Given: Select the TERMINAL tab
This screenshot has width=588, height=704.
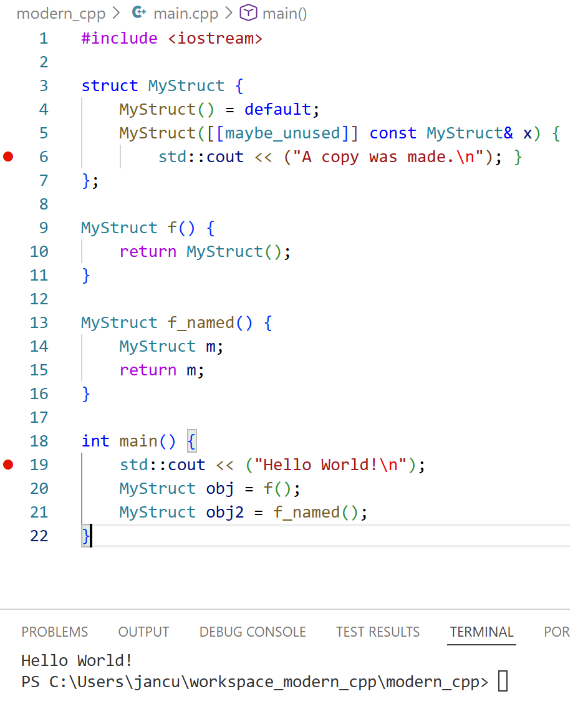Looking at the screenshot, I should 481,632.
